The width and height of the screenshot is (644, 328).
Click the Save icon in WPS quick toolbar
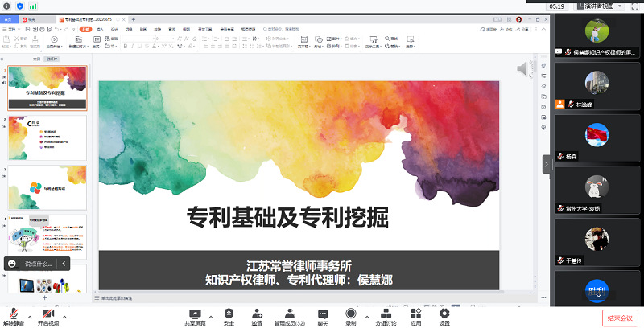pos(27,29)
